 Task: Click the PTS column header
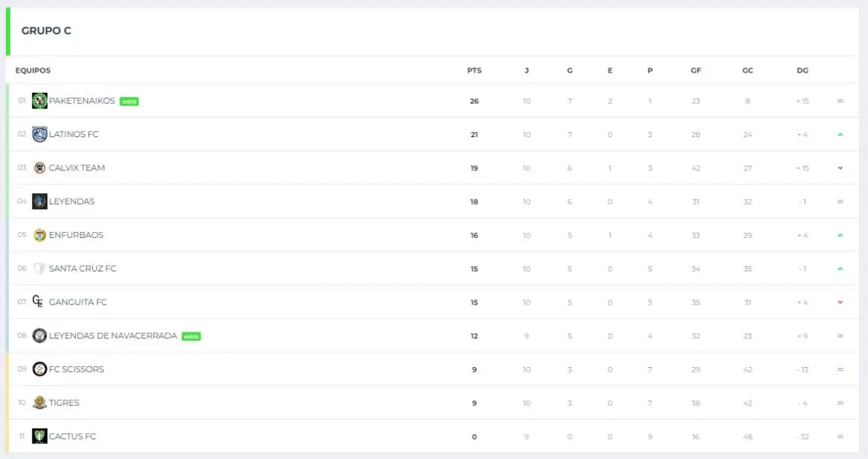[x=474, y=70]
